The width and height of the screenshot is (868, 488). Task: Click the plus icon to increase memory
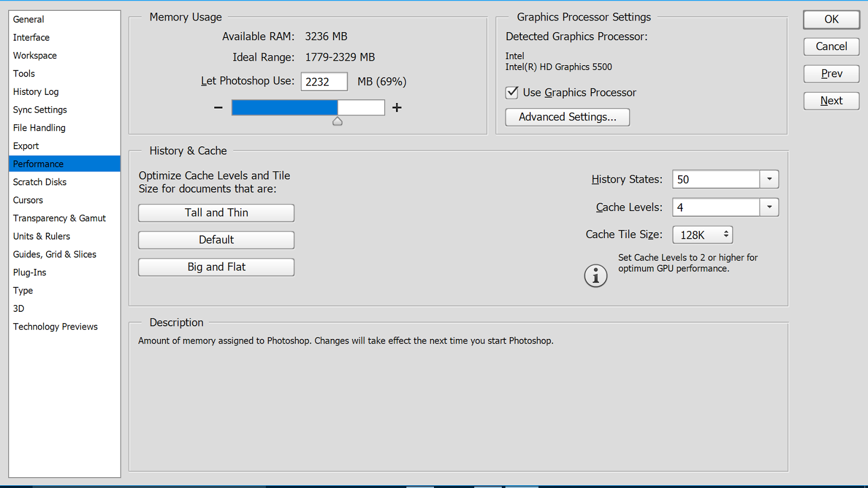point(397,107)
